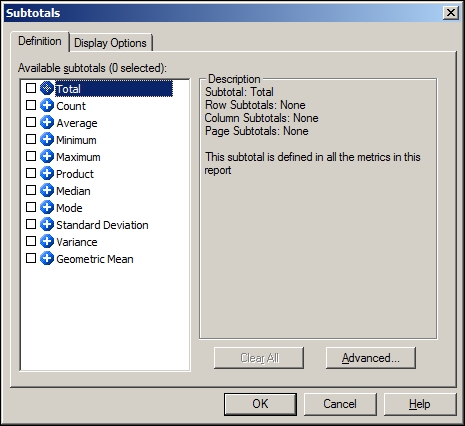The image size is (465, 426).
Task: Check the Mode subtotal checkbox
Action: click(31, 207)
